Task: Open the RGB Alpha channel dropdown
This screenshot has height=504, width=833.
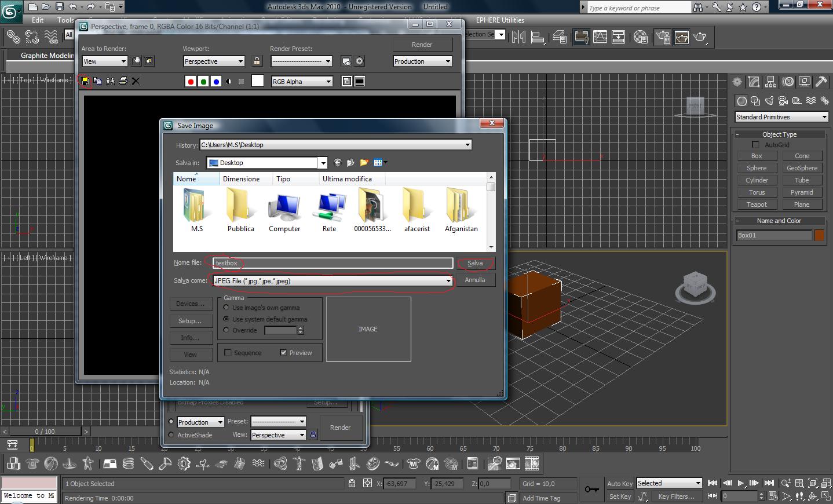Action: coord(302,82)
